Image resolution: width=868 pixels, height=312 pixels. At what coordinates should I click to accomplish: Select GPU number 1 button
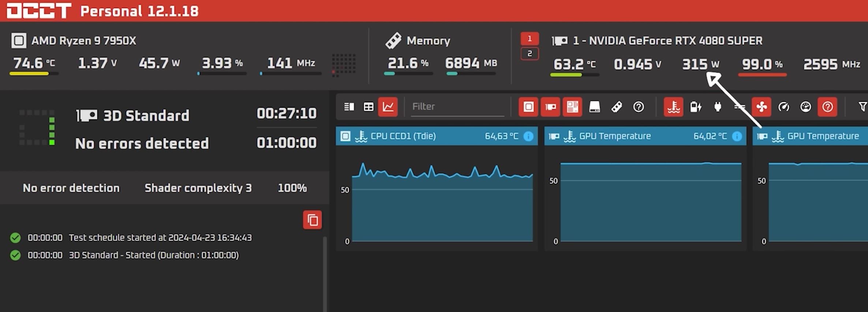click(530, 39)
